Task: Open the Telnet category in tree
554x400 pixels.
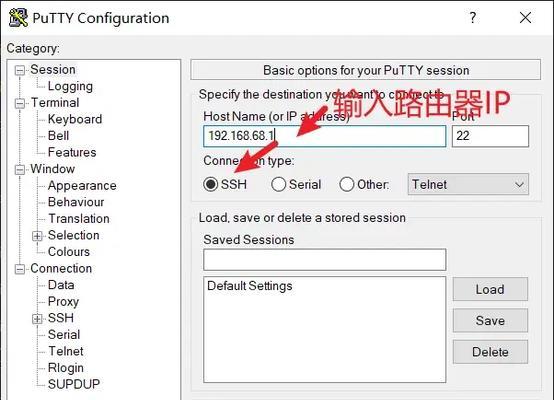Action: pyautogui.click(x=66, y=351)
